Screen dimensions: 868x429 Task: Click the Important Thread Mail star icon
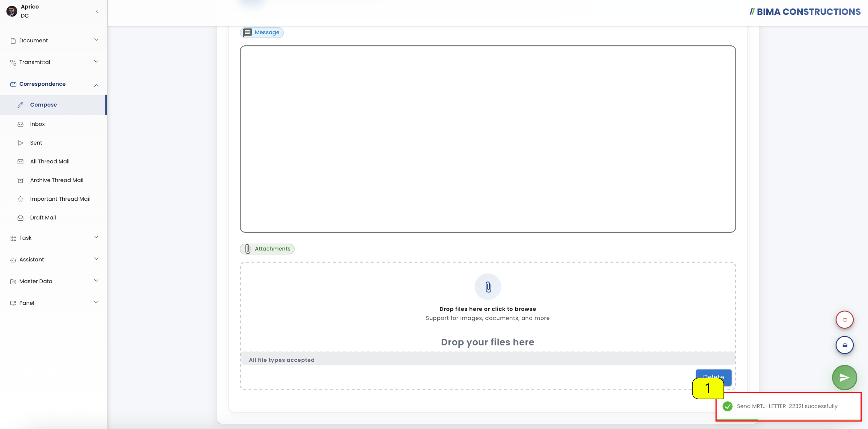(21, 199)
